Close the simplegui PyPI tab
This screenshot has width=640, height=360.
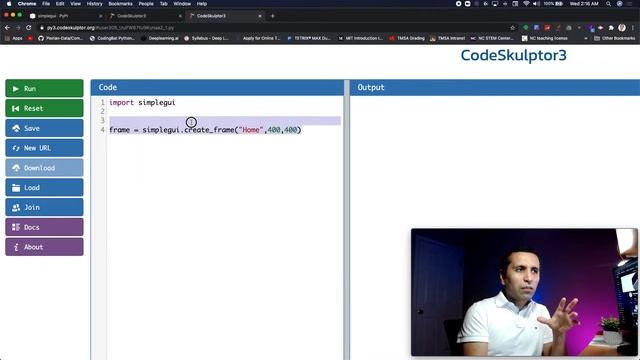pos(100,16)
